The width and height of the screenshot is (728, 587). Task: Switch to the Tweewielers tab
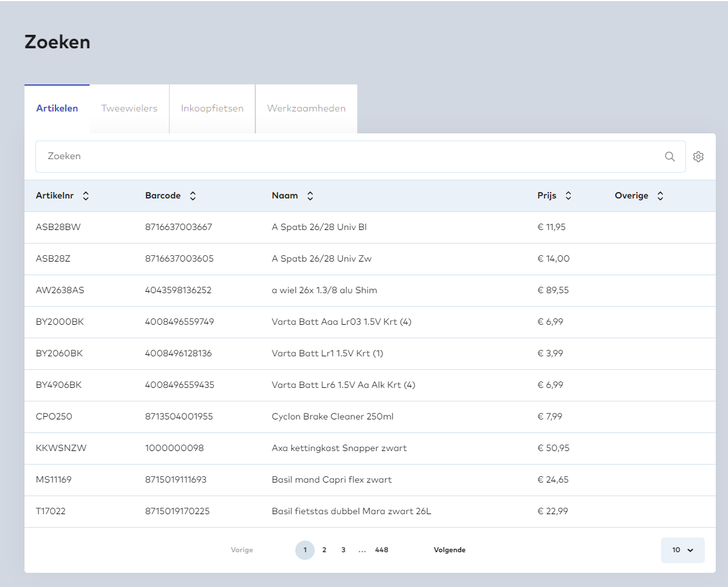coord(129,108)
